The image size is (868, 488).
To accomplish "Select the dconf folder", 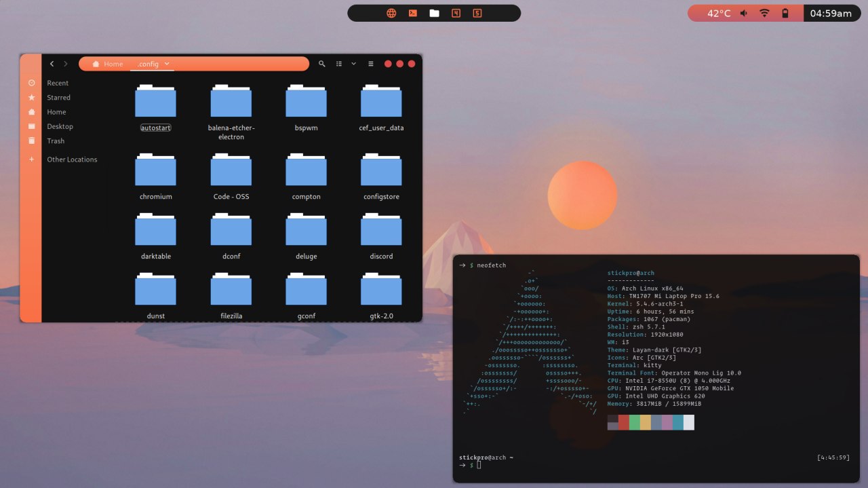I will [231, 236].
